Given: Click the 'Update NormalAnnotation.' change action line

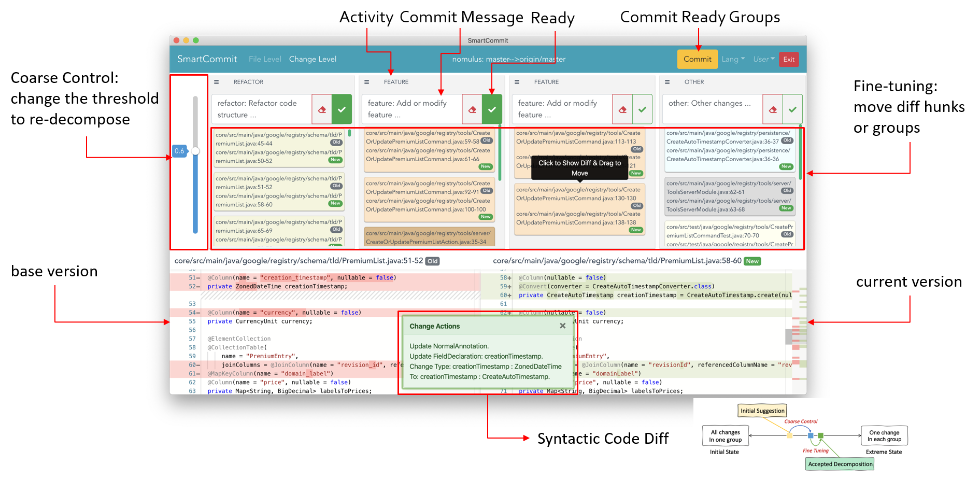Looking at the screenshot, I should (449, 346).
